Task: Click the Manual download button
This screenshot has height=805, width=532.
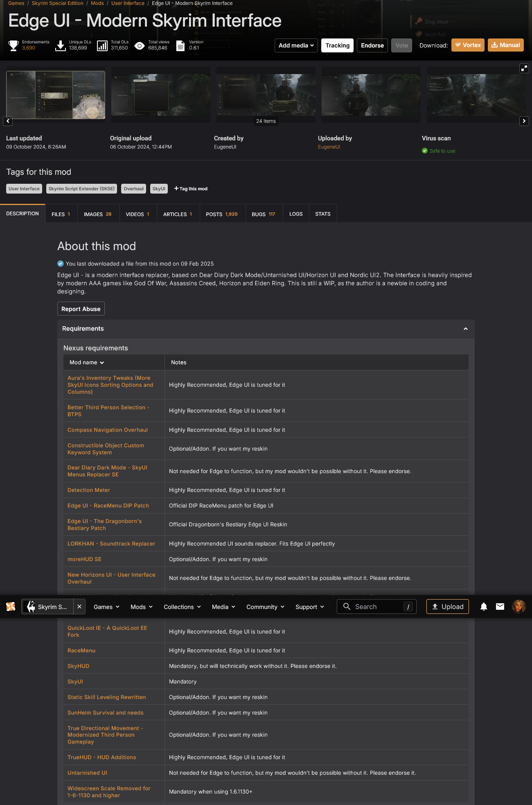Action: click(506, 45)
